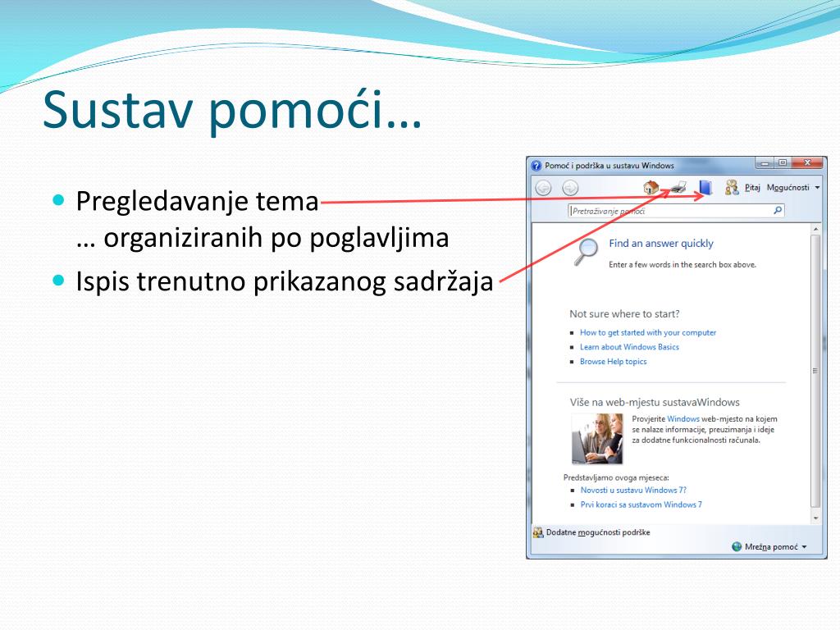This screenshot has height=630, width=840.
Task: Maximize the Pomoć i podrška window
Action: [x=782, y=163]
